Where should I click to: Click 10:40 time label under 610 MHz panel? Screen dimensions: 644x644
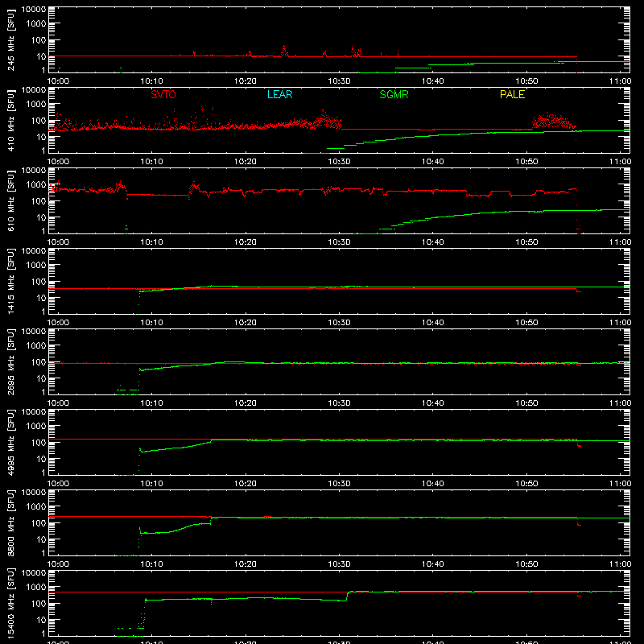[x=433, y=242]
